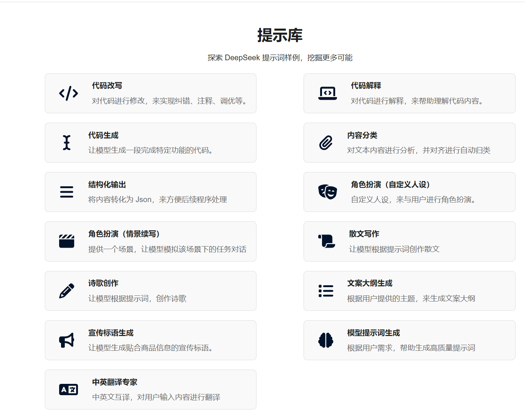Click the outline list icon for 文案大纲生成
The image size is (525, 420).
click(x=326, y=291)
